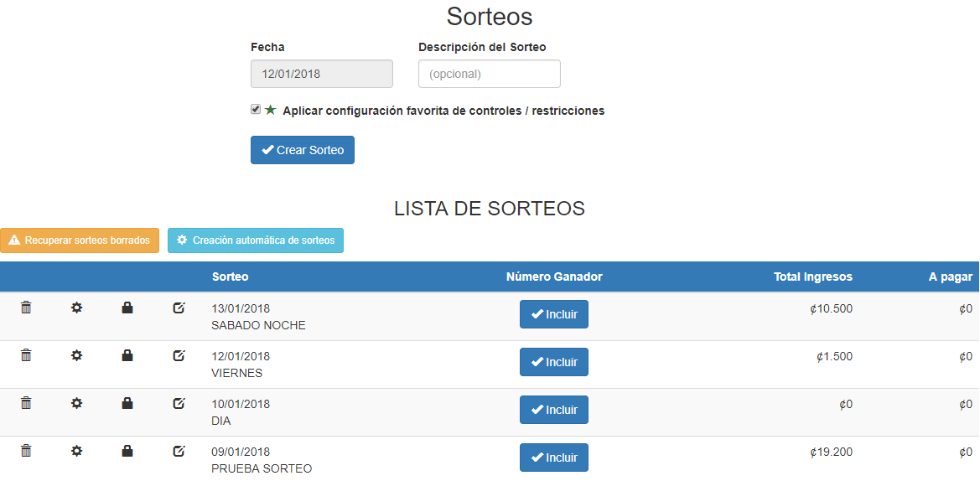Edit the 10/01/2018 DIA sorteo
Image resolution: width=980 pixels, height=486 pixels.
pyautogui.click(x=179, y=403)
